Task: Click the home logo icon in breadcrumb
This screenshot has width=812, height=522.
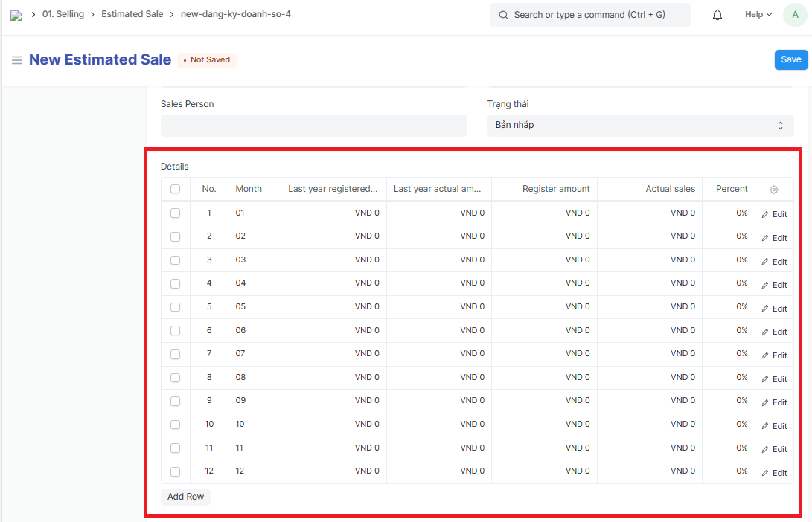Action: [x=16, y=15]
